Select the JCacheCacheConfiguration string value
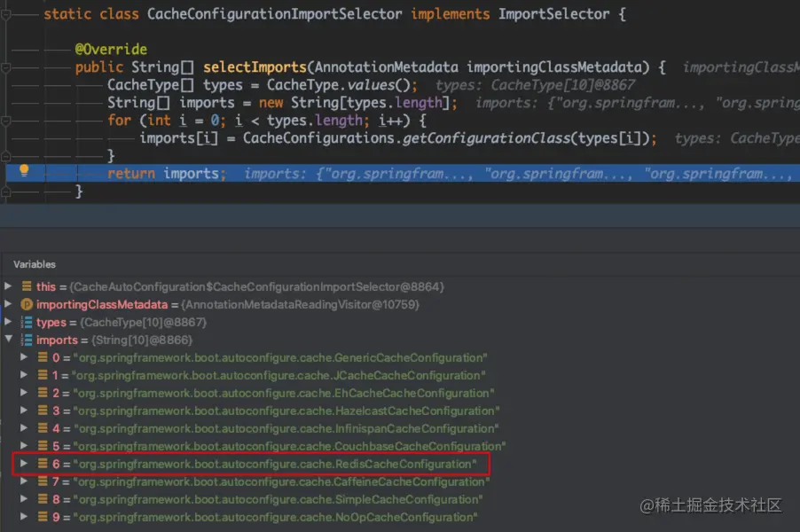 pos(278,375)
